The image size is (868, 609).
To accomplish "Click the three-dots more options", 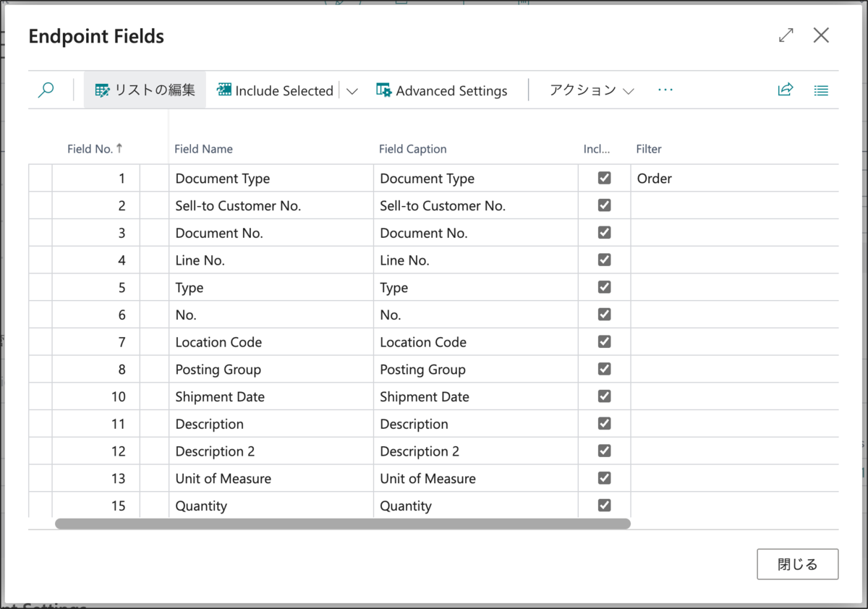I will coord(665,90).
